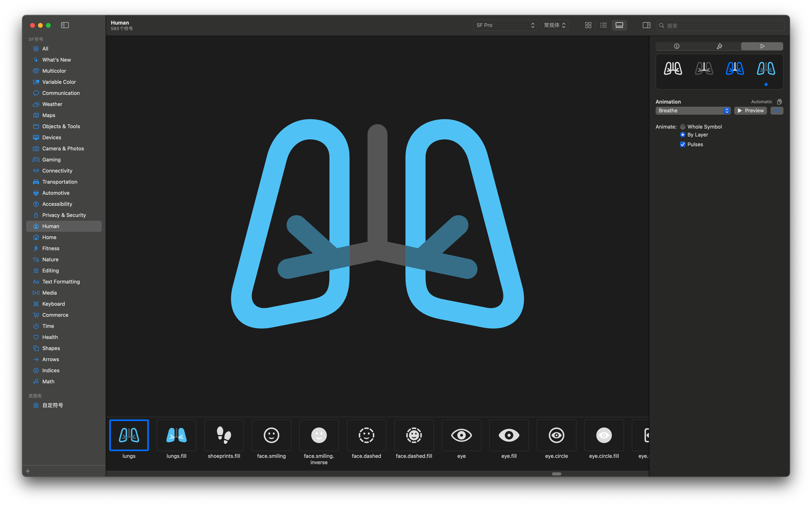Image resolution: width=812 pixels, height=506 pixels.
Task: Copy animation code with clipboard icon
Action: (x=779, y=102)
